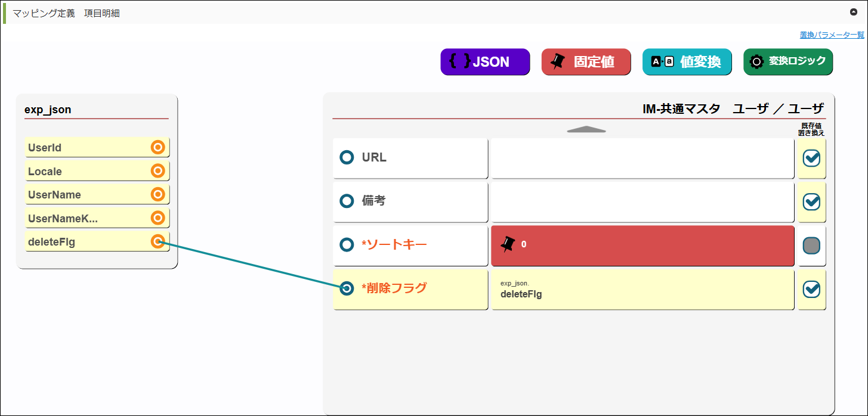Click the green 変換ロジック button
The width and height of the screenshot is (868, 416).
(x=787, y=61)
